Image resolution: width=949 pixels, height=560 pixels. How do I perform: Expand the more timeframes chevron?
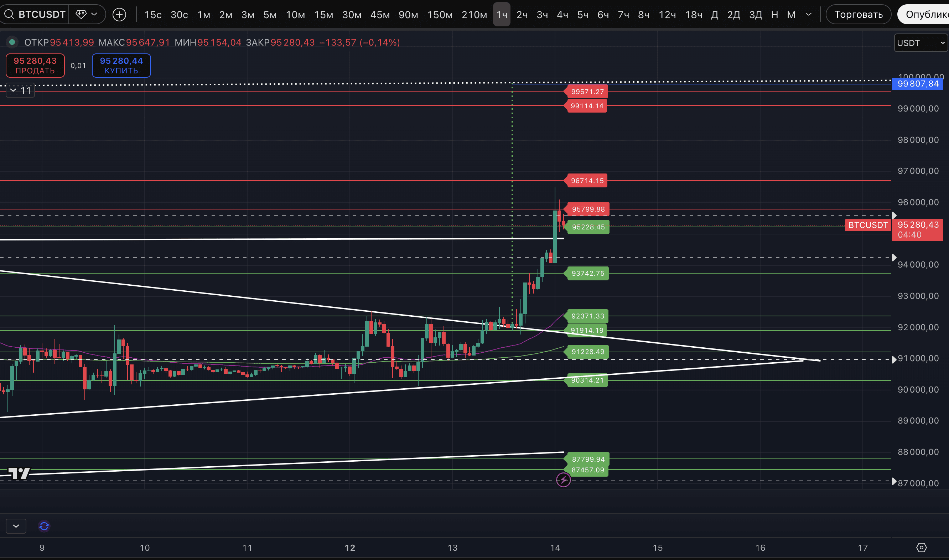point(808,15)
